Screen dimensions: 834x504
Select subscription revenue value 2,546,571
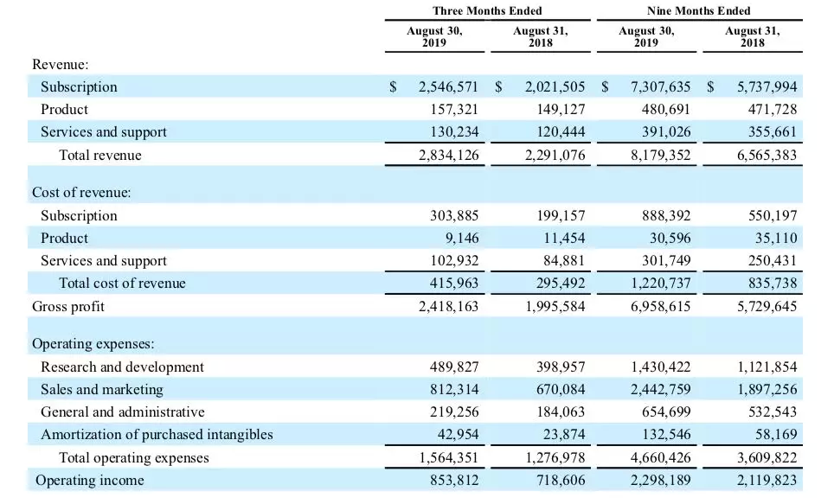(448, 86)
